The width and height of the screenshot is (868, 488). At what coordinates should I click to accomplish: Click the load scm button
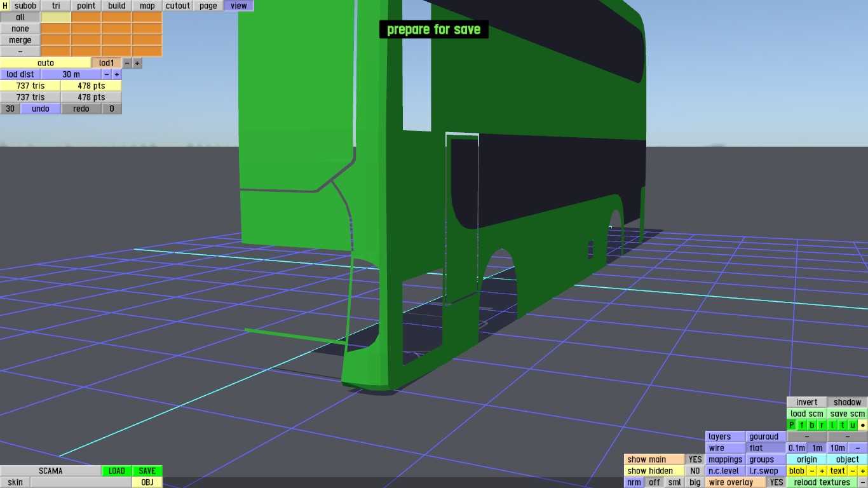pyautogui.click(x=807, y=414)
